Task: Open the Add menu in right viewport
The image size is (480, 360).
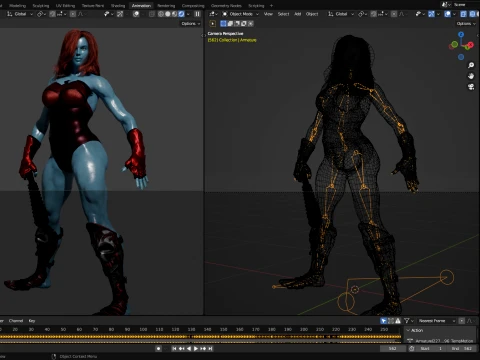Action: (x=298, y=14)
